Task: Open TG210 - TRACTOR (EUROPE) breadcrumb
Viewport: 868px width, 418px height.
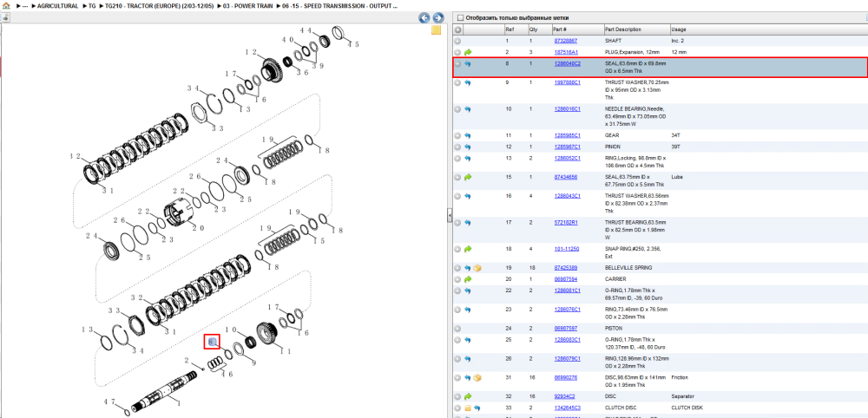Action: click(x=160, y=5)
